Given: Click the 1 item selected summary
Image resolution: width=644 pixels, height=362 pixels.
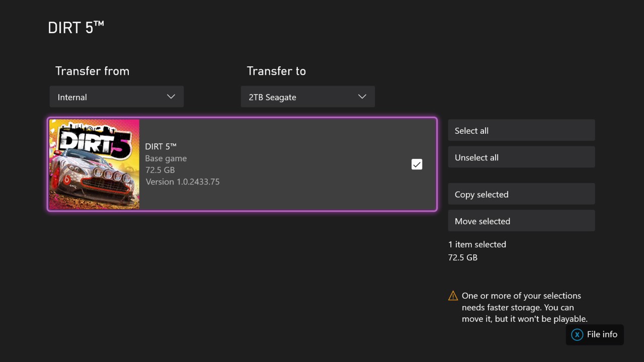Looking at the screenshot, I should (x=477, y=244).
